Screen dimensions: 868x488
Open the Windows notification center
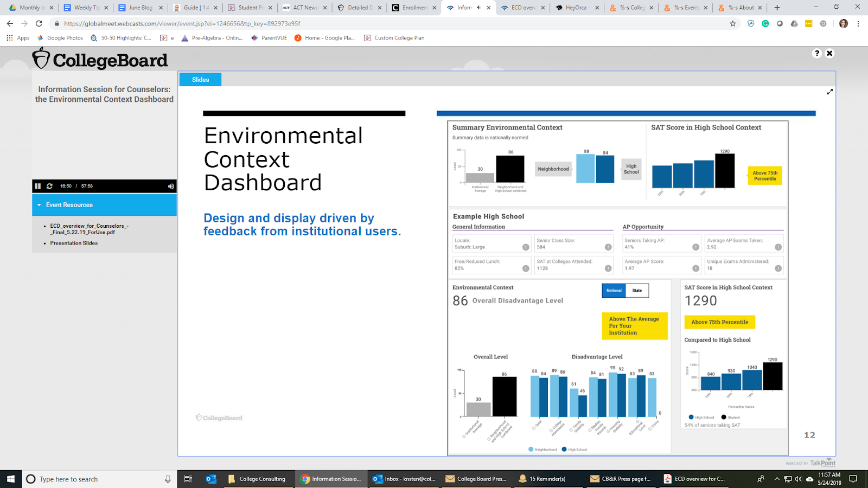(853, 479)
